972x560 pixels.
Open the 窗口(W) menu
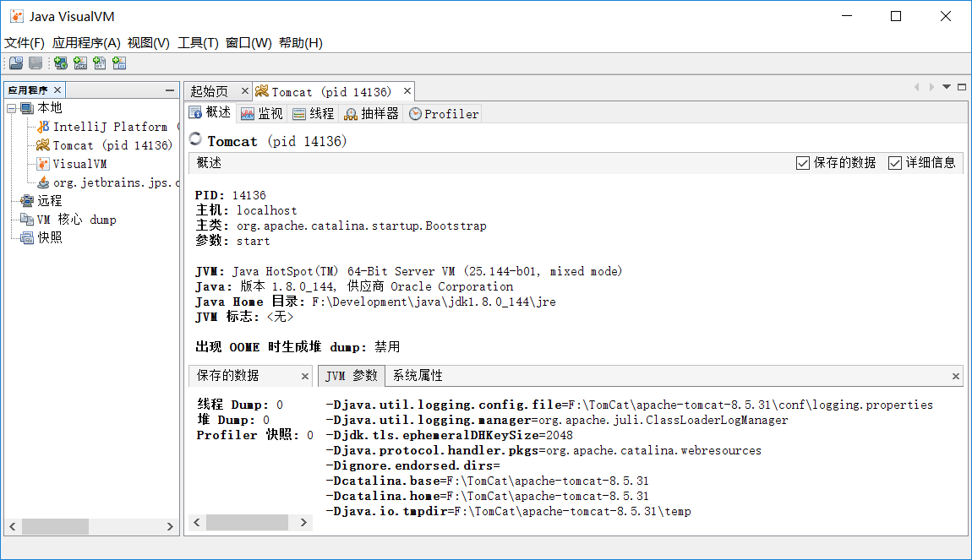(x=248, y=43)
